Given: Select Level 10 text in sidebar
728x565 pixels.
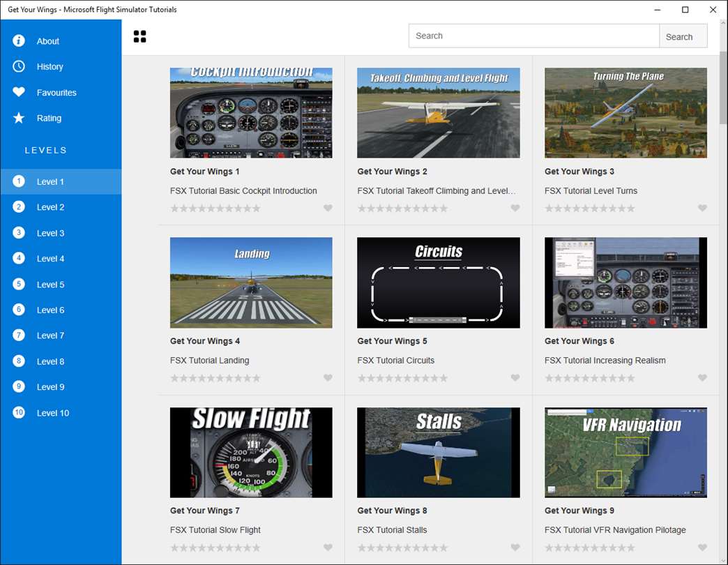Looking at the screenshot, I should pos(53,413).
